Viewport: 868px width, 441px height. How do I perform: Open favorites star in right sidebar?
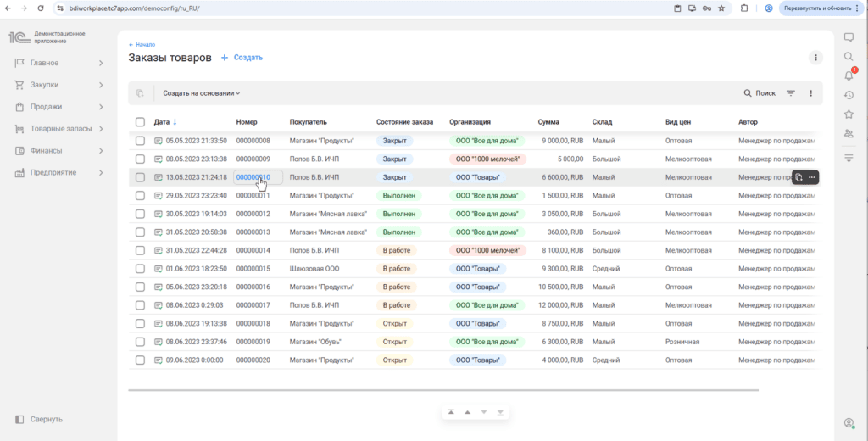(849, 114)
